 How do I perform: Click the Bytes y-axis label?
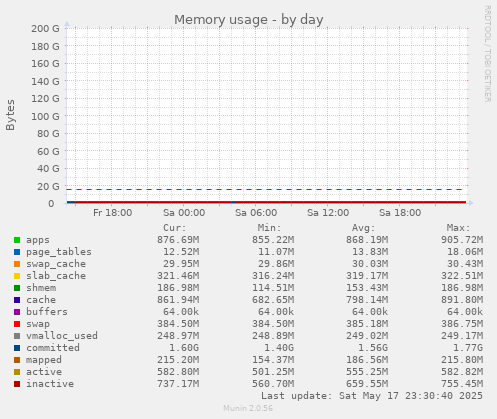click(10, 115)
